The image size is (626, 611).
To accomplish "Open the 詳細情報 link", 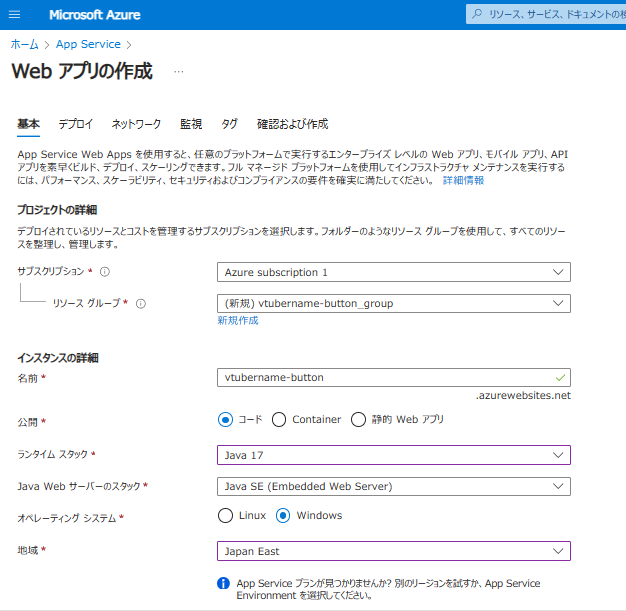I will pyautogui.click(x=463, y=181).
